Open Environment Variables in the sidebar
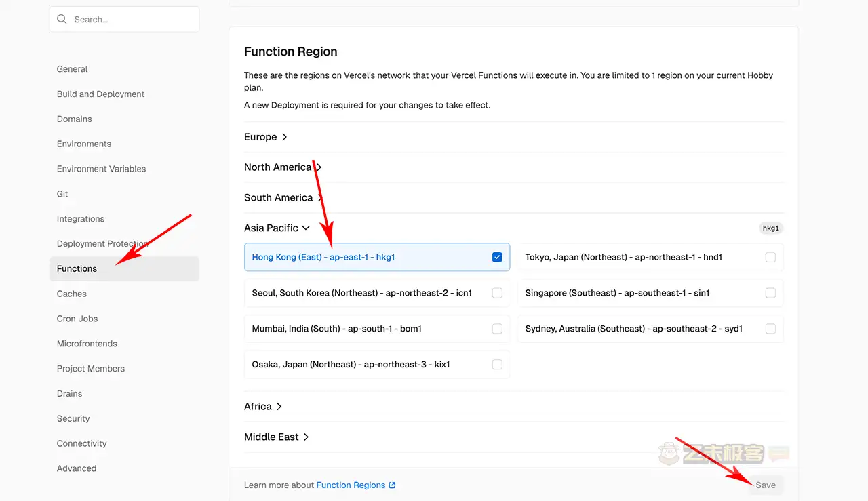Image resolution: width=868 pixels, height=501 pixels. (x=101, y=169)
